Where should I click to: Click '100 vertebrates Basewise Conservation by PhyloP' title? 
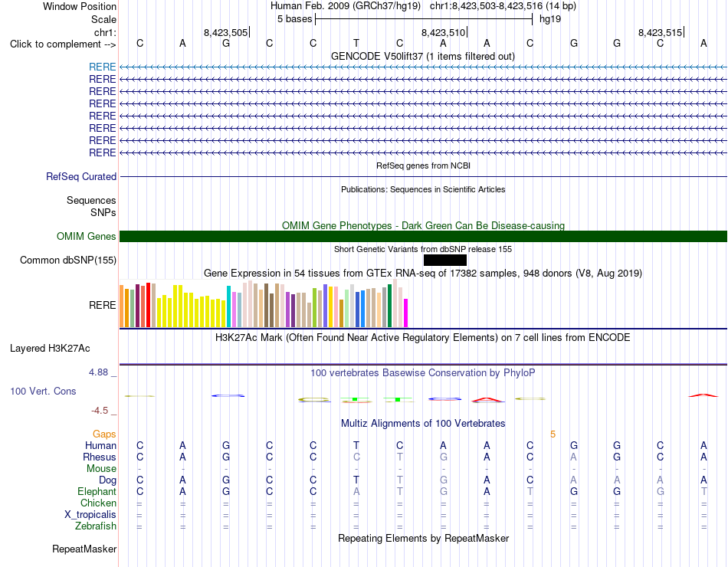tap(423, 373)
